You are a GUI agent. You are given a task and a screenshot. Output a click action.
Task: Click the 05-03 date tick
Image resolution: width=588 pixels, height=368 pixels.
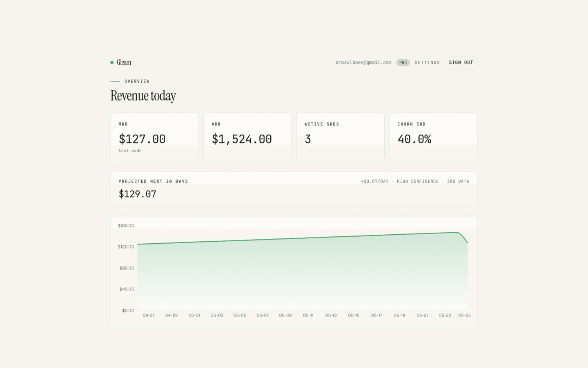217,315
